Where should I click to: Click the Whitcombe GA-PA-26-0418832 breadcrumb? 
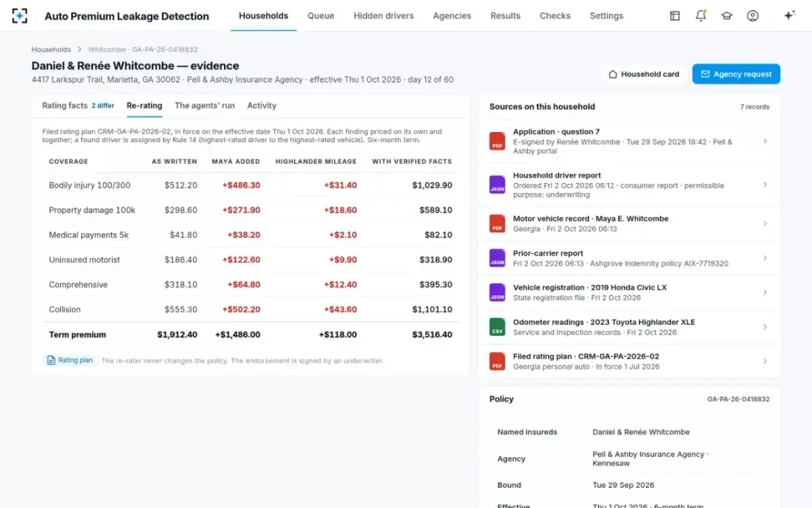tap(143, 49)
